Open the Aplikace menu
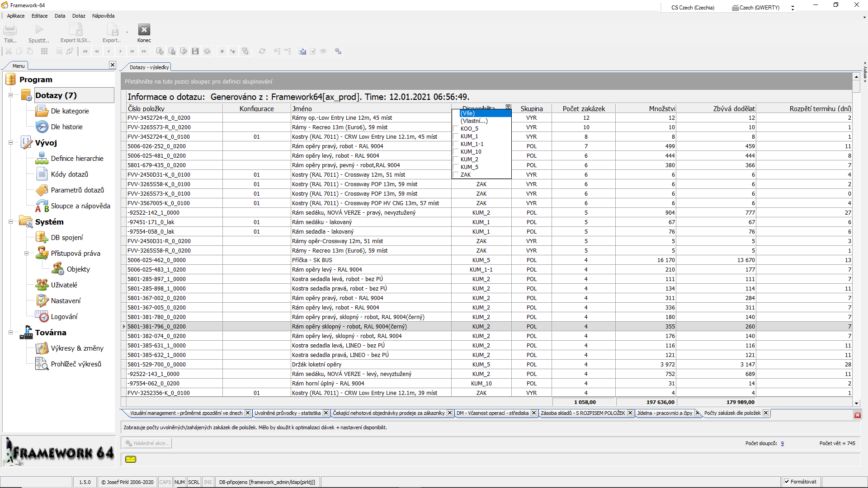The image size is (868, 488). point(16,16)
